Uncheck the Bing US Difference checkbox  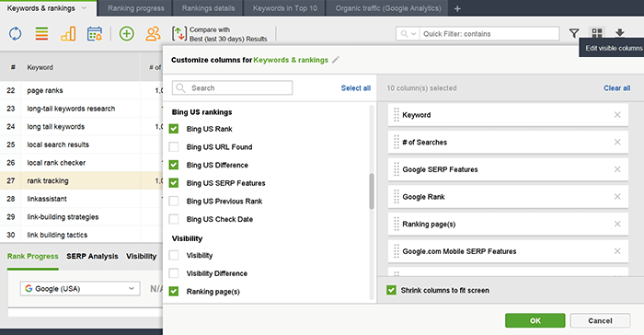point(174,165)
